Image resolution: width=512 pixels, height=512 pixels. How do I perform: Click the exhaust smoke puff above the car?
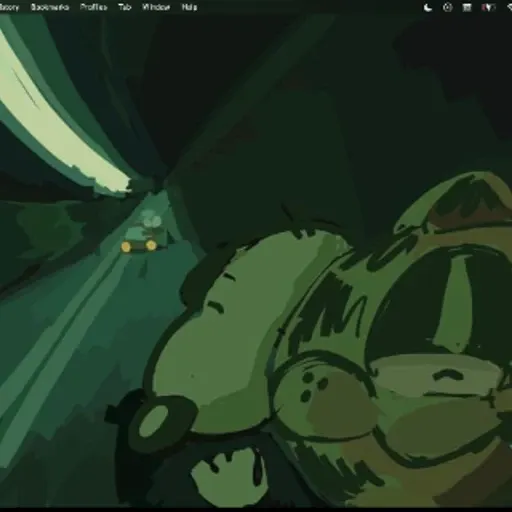click(151, 218)
